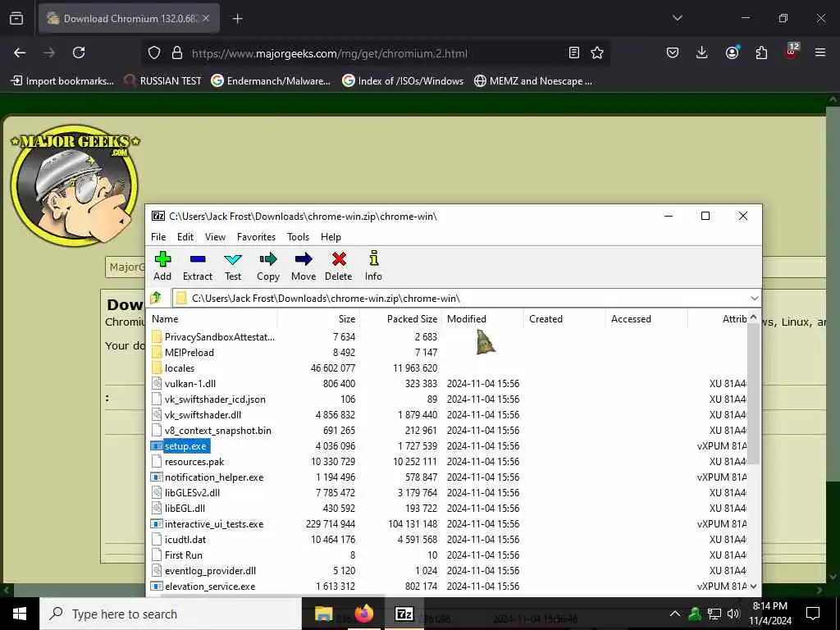Screen dimensions: 840x630
Task: Click the red Delete icon
Action: [339, 267]
